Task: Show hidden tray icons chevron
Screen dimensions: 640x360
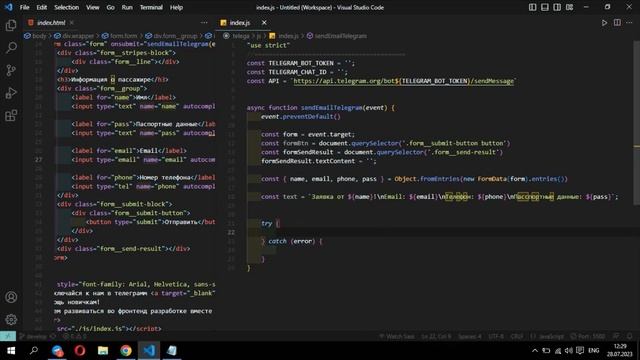Action: (535, 351)
